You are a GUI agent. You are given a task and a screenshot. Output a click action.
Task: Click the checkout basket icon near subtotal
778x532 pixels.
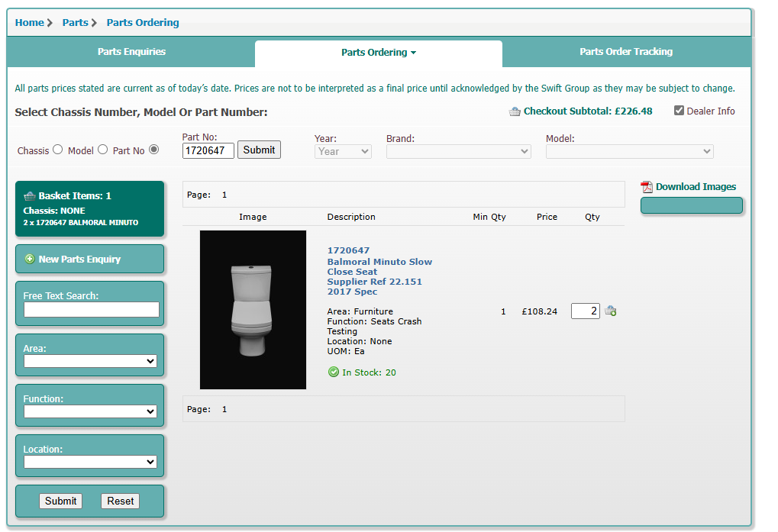click(x=515, y=111)
